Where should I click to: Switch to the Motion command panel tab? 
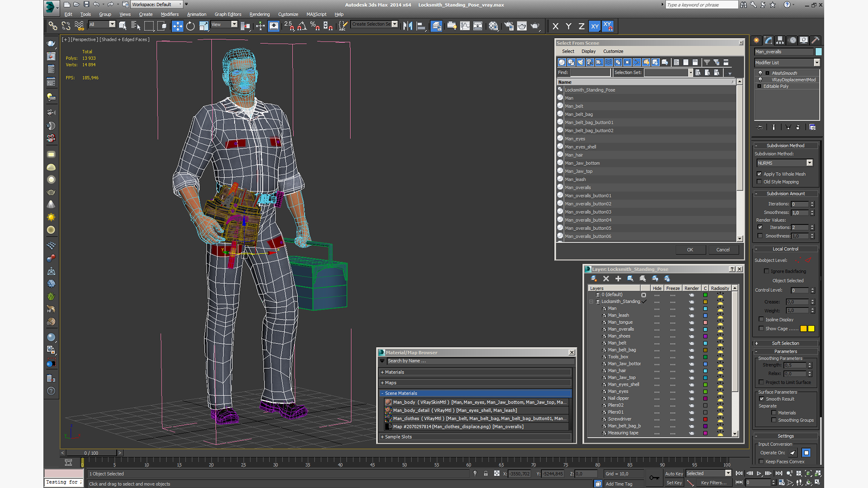click(x=792, y=40)
